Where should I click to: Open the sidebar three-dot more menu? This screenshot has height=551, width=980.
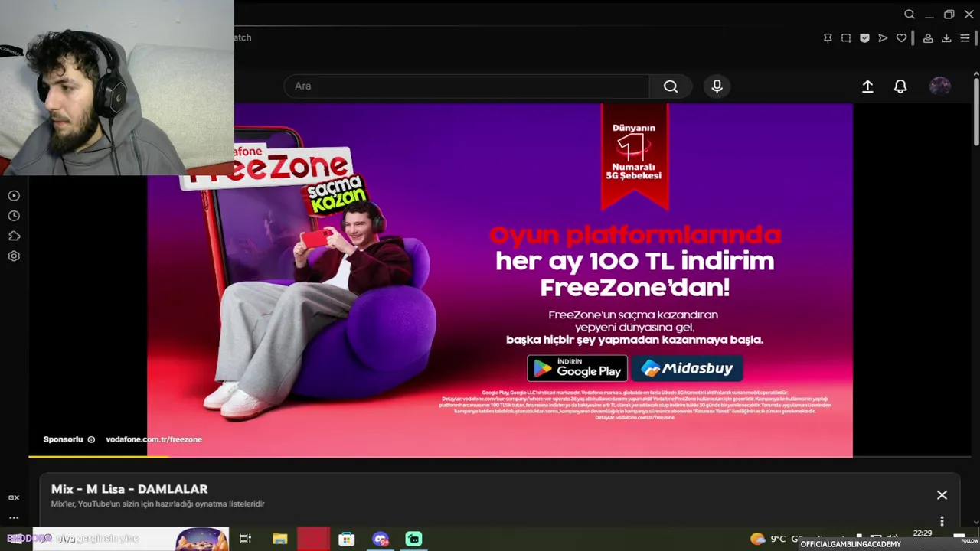pos(14,517)
